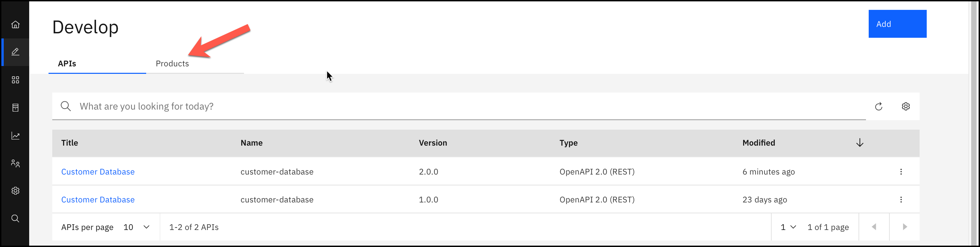Open the Settings gear in left sidebar
The image size is (980, 247).
tap(15, 191)
